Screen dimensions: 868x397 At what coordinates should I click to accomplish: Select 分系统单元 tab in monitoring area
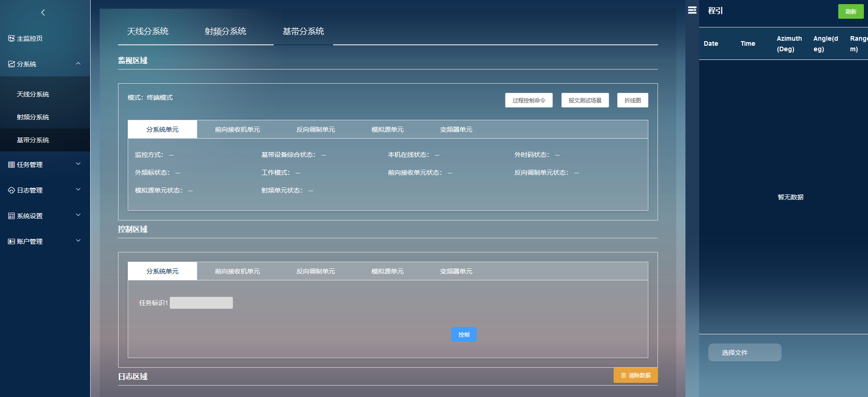[162, 129]
